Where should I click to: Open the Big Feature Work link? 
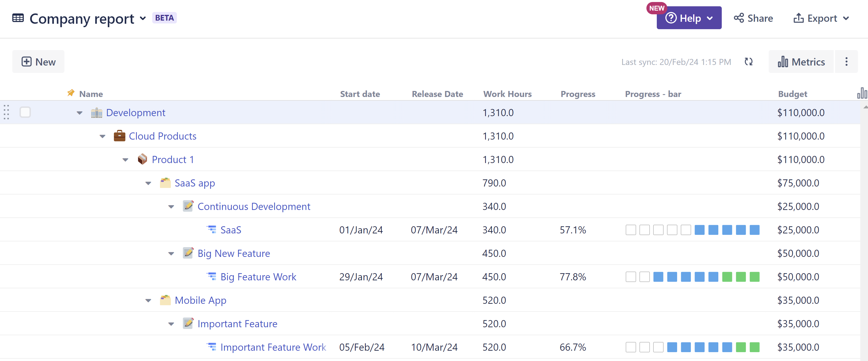pos(258,277)
